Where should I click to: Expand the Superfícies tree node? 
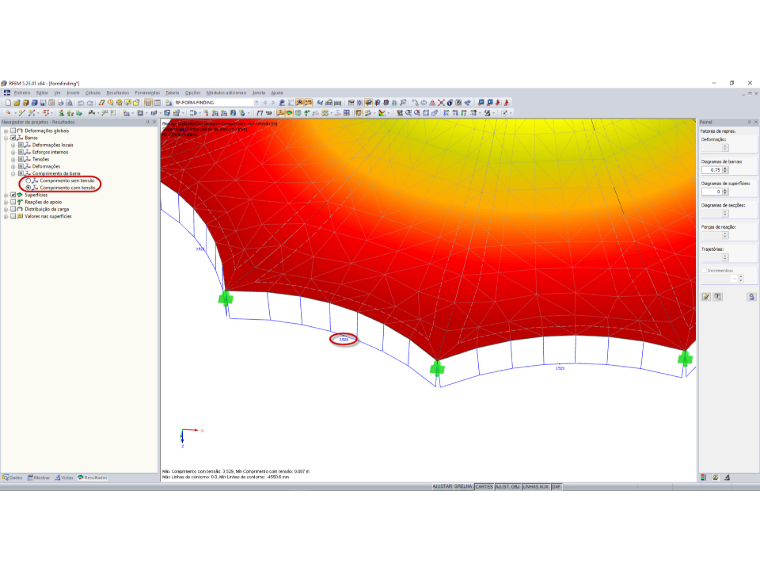click(6, 195)
